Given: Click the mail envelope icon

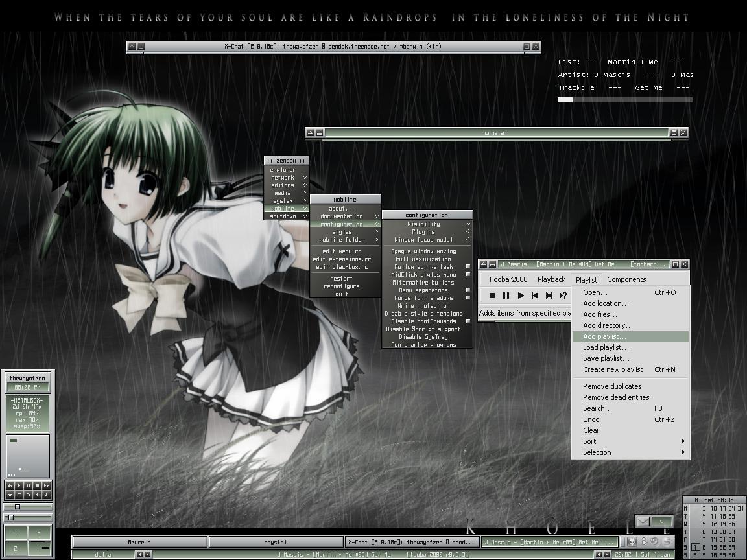Looking at the screenshot, I should [x=643, y=521].
